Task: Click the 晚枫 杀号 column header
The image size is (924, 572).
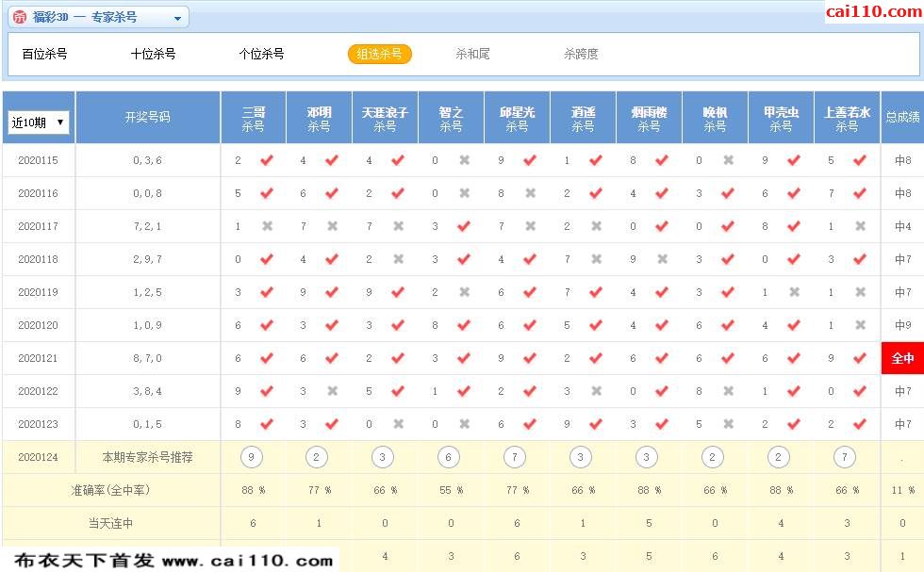Action: click(715, 118)
